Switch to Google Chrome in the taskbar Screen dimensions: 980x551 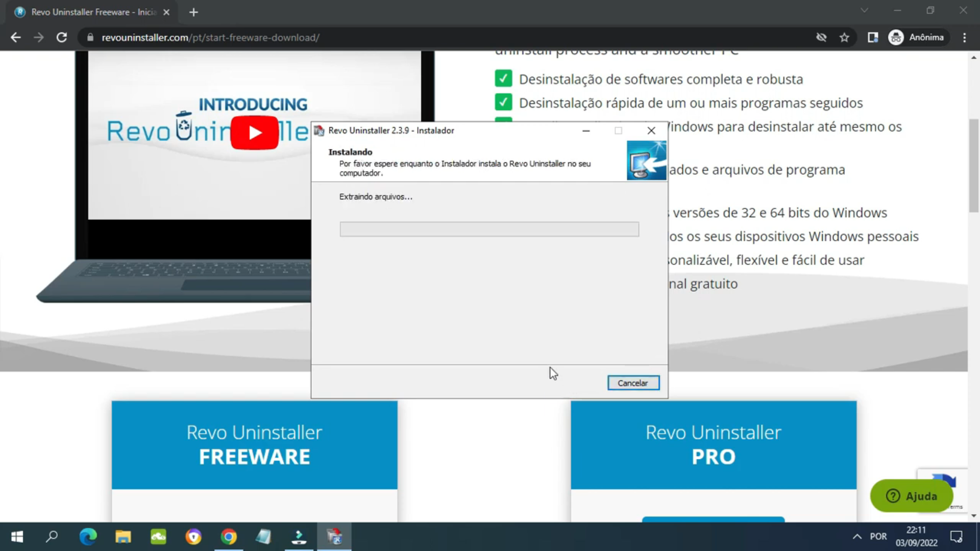click(x=229, y=537)
